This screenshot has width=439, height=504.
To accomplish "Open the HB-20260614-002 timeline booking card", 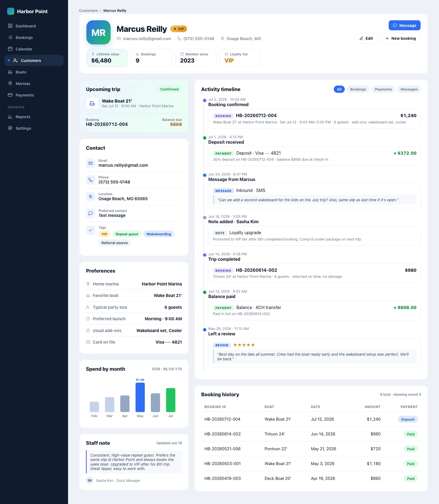I will (315, 273).
